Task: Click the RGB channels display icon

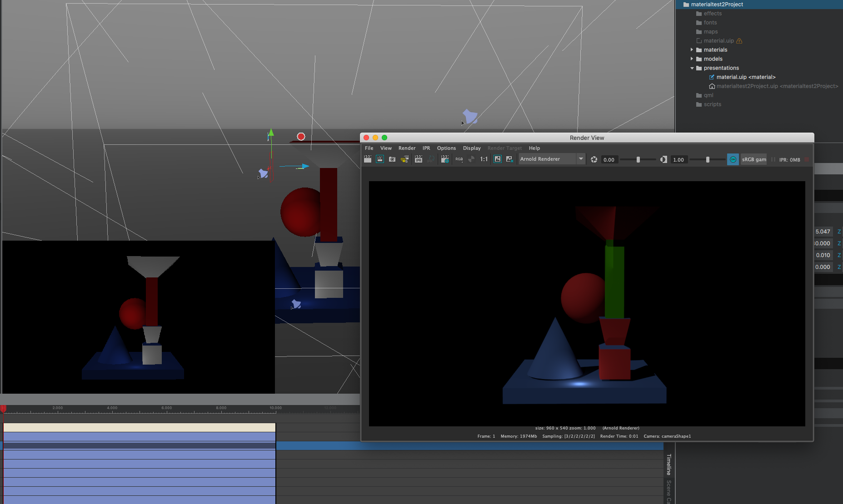Action: coord(459,159)
